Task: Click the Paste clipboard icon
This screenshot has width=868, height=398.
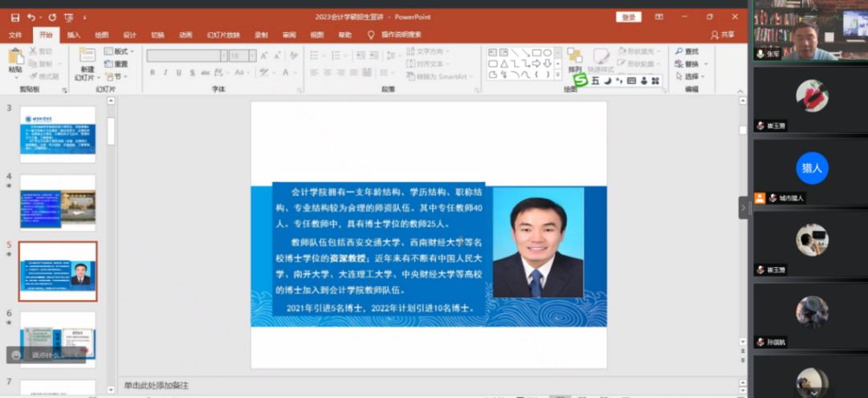Action: click(x=15, y=56)
